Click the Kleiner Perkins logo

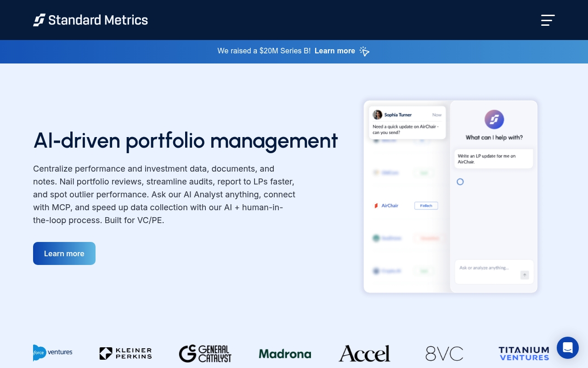tap(125, 353)
